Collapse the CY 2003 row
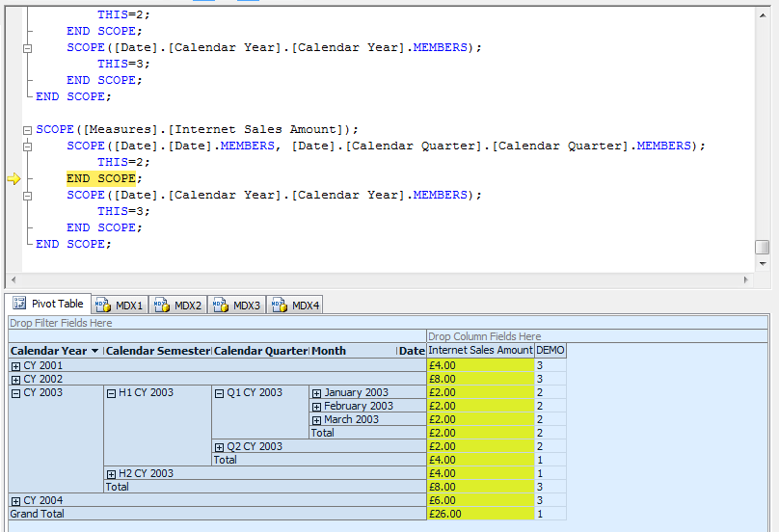Screen dimensions: 779x532 (15, 393)
